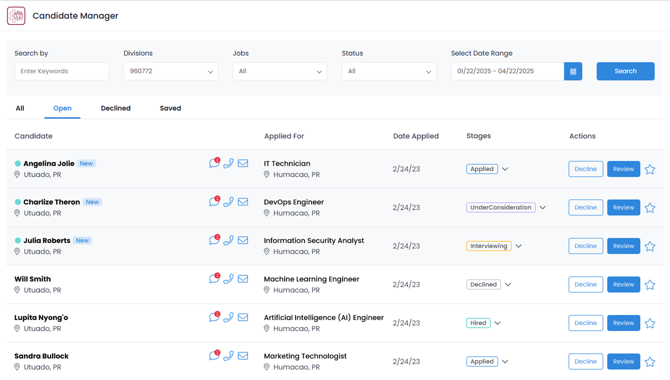
Task: Decline candidate Charlize Theron
Action: (585, 207)
